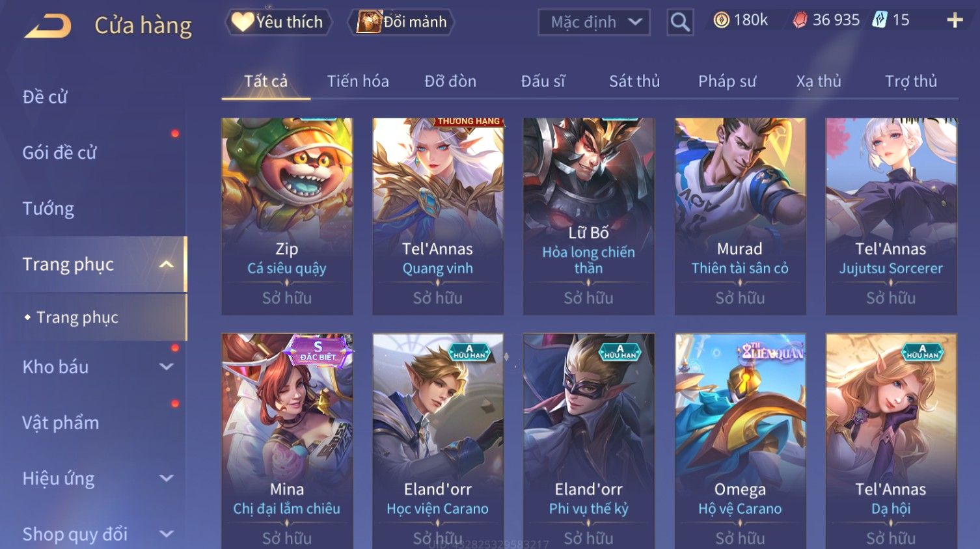
Task: Open the Mặc định sort dropdown
Action: pos(594,22)
